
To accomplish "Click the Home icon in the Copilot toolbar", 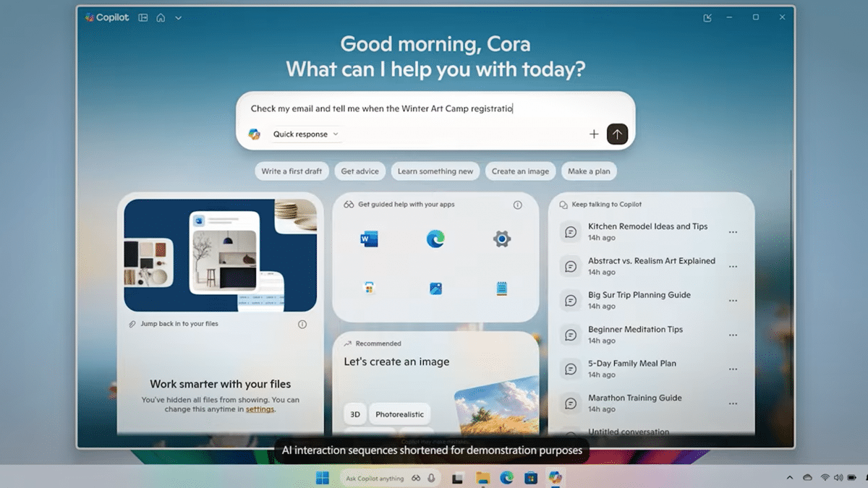I will click(x=160, y=17).
